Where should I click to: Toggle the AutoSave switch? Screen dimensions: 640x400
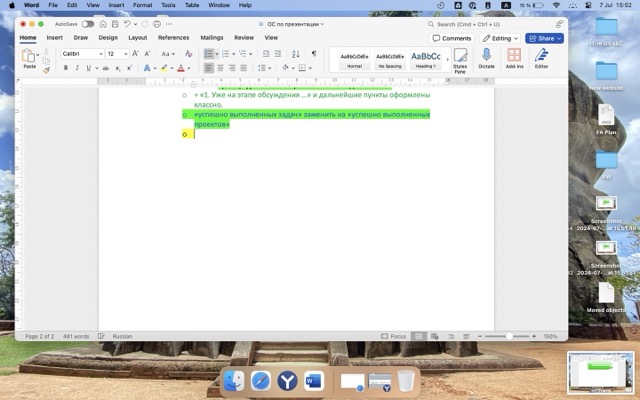88,23
